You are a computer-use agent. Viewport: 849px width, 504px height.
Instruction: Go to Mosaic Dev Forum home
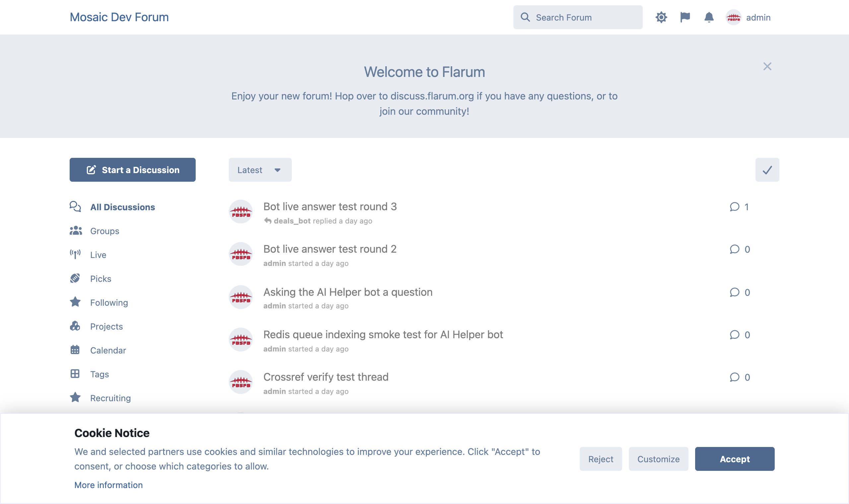(119, 17)
